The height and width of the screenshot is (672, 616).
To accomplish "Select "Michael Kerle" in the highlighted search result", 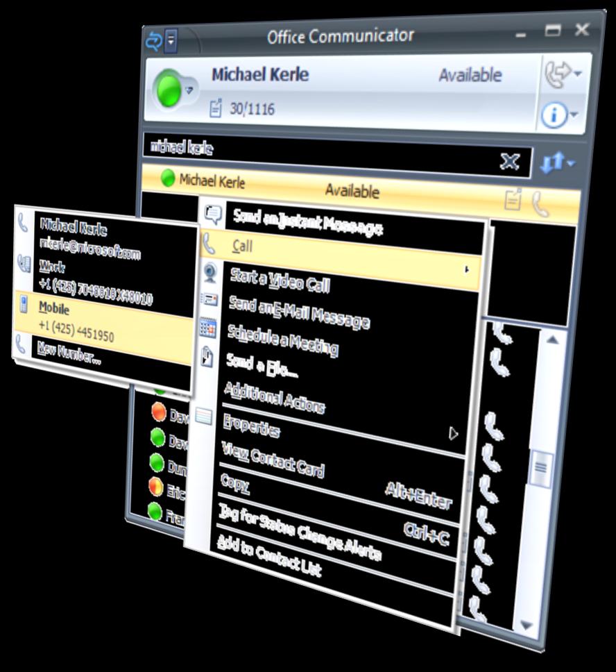I will coord(212,181).
